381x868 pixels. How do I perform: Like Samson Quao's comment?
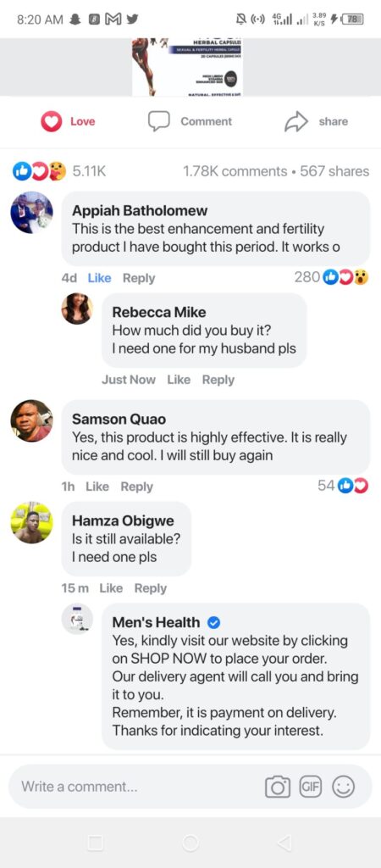tap(97, 487)
